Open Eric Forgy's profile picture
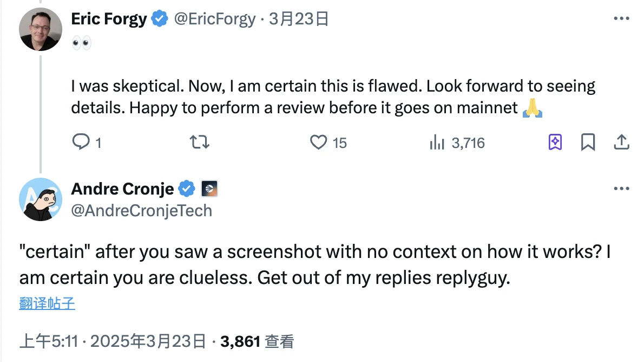The width and height of the screenshot is (644, 362). [x=41, y=30]
